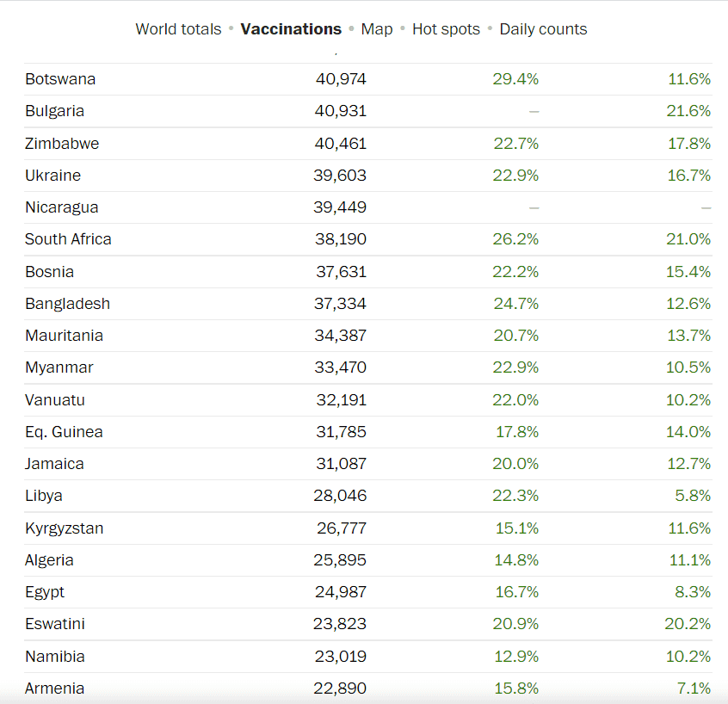The image size is (728, 704).
Task: Open the Daily counts section
Action: click(x=543, y=29)
